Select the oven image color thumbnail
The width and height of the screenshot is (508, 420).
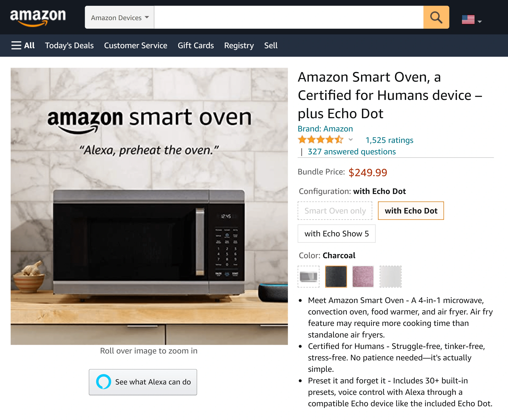click(x=308, y=276)
